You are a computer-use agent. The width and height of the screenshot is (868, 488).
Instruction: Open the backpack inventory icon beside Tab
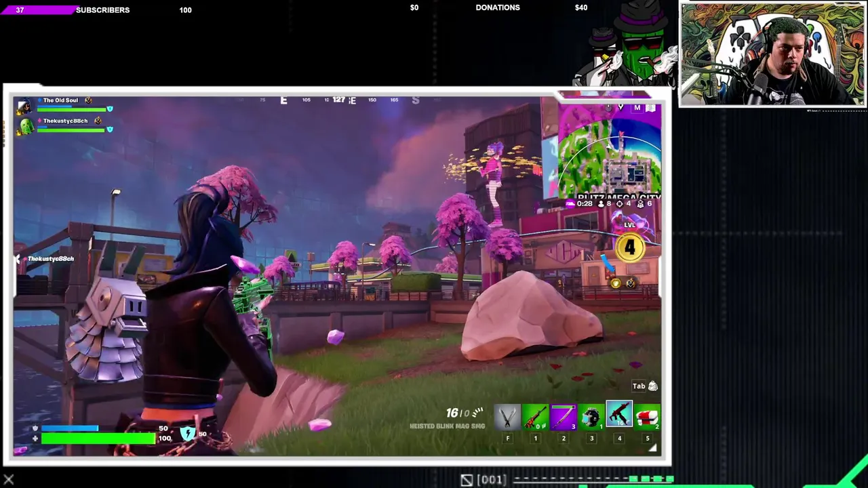(653, 386)
